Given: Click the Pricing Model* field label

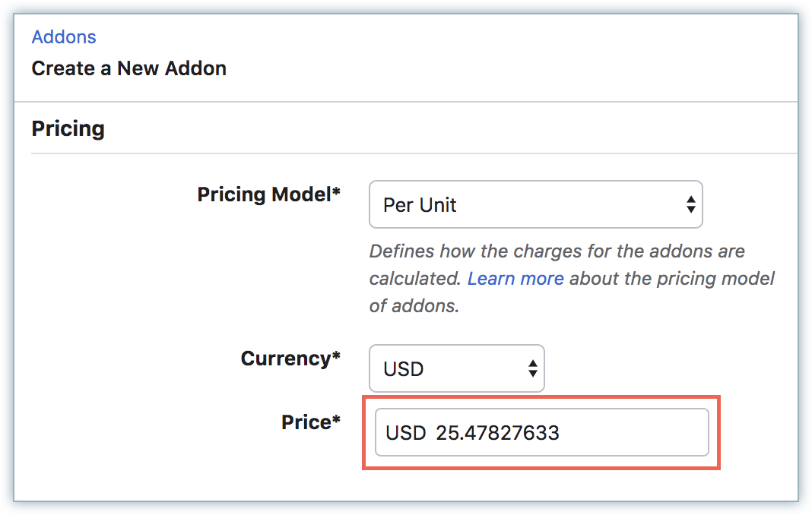Looking at the screenshot, I should coord(268,194).
